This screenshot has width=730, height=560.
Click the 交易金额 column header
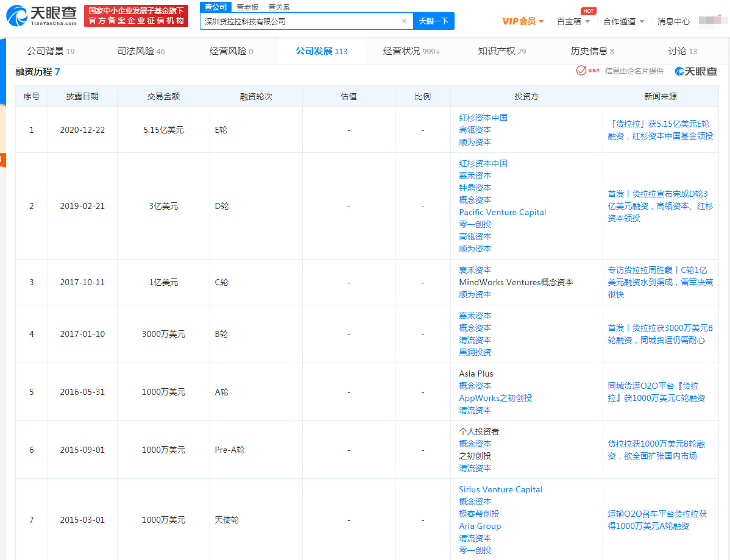pyautogui.click(x=163, y=96)
